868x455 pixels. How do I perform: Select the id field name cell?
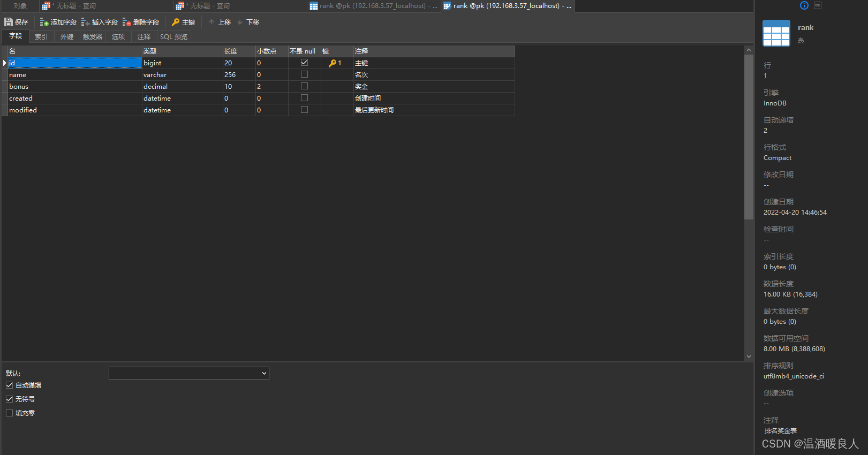point(75,63)
